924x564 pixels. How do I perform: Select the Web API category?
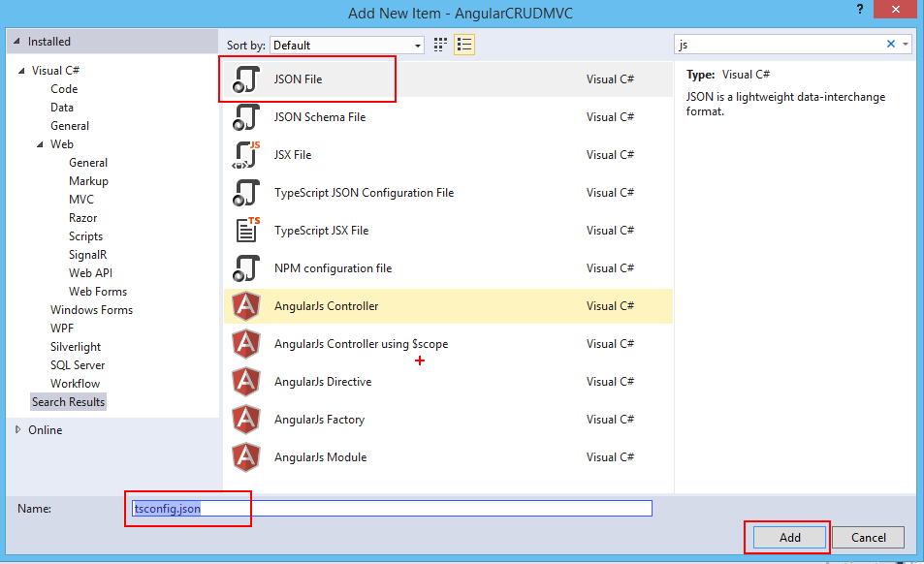click(x=90, y=272)
